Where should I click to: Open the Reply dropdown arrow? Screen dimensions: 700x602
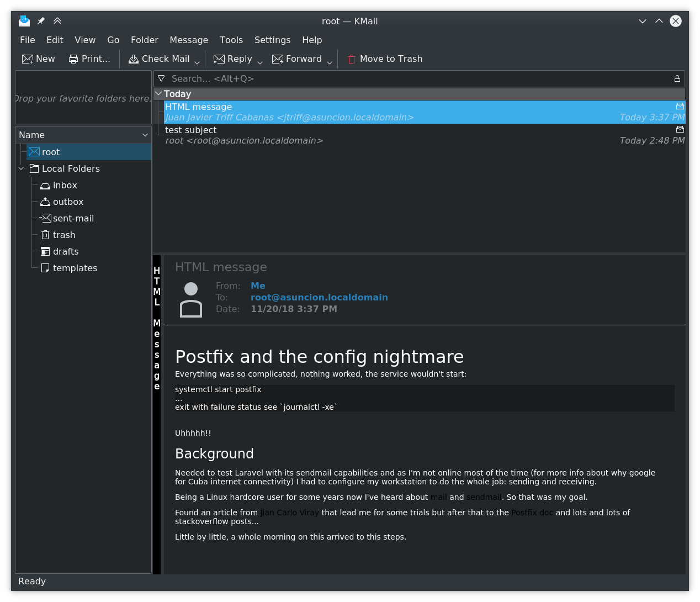click(x=259, y=61)
